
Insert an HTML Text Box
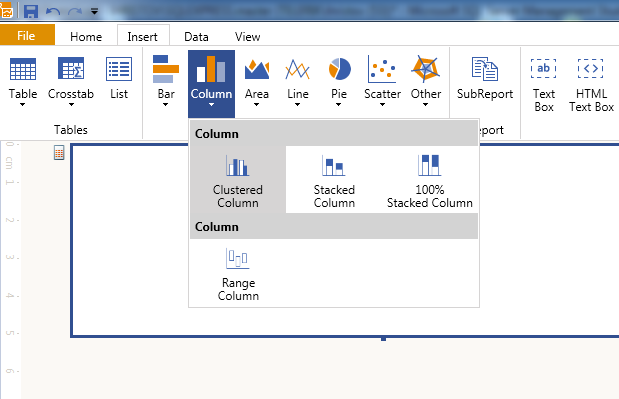pos(591,84)
